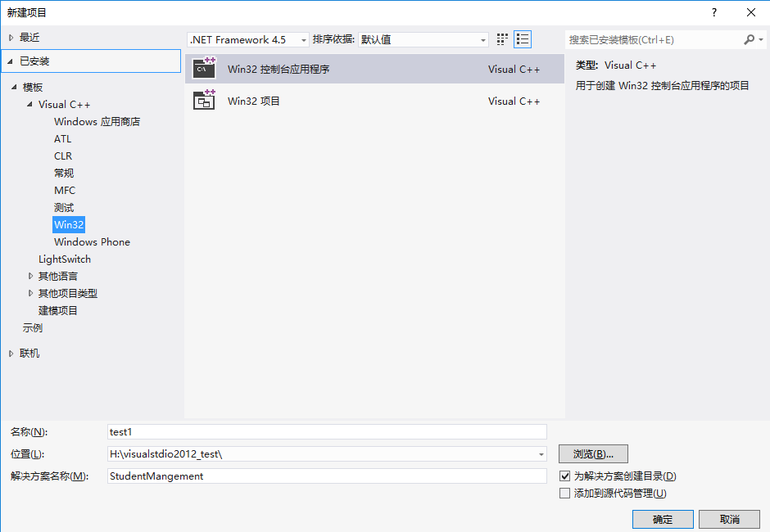Image resolution: width=770 pixels, height=532 pixels.
Task: Click the search magnifier icon
Action: [749, 39]
